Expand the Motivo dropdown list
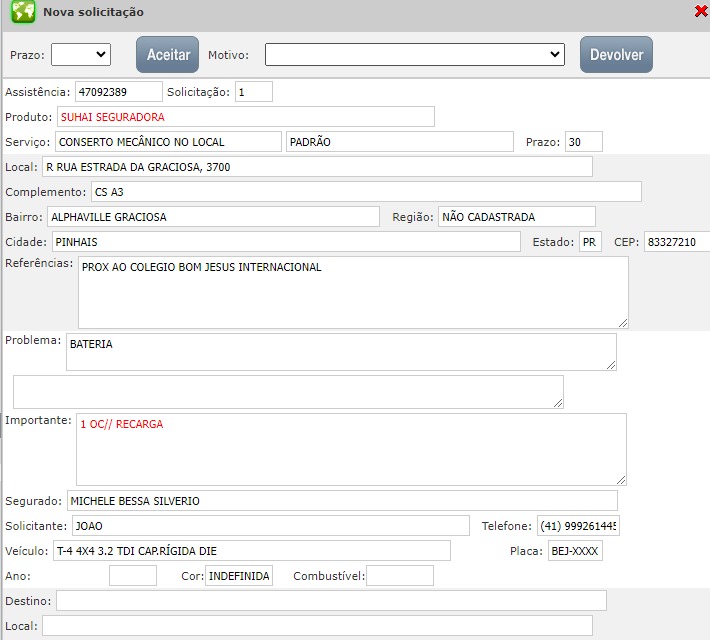This screenshot has height=640, width=710. [x=414, y=54]
